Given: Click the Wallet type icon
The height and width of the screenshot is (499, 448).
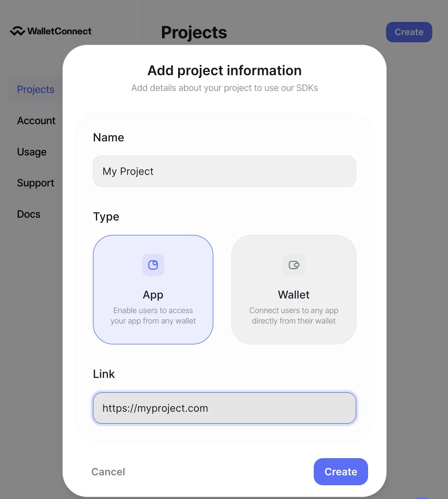Looking at the screenshot, I should (x=294, y=265).
